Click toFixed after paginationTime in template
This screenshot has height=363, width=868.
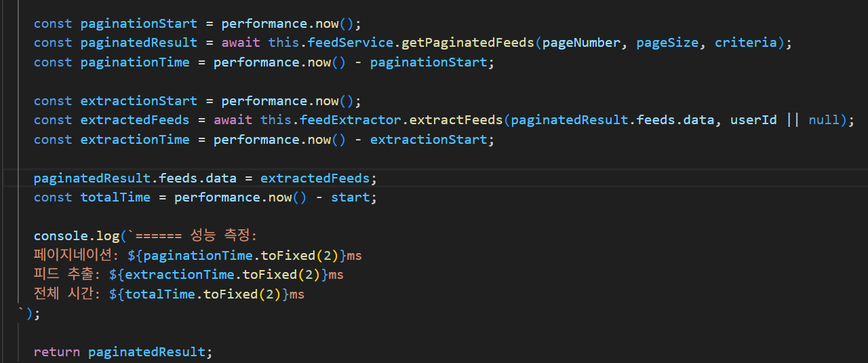pos(288,256)
